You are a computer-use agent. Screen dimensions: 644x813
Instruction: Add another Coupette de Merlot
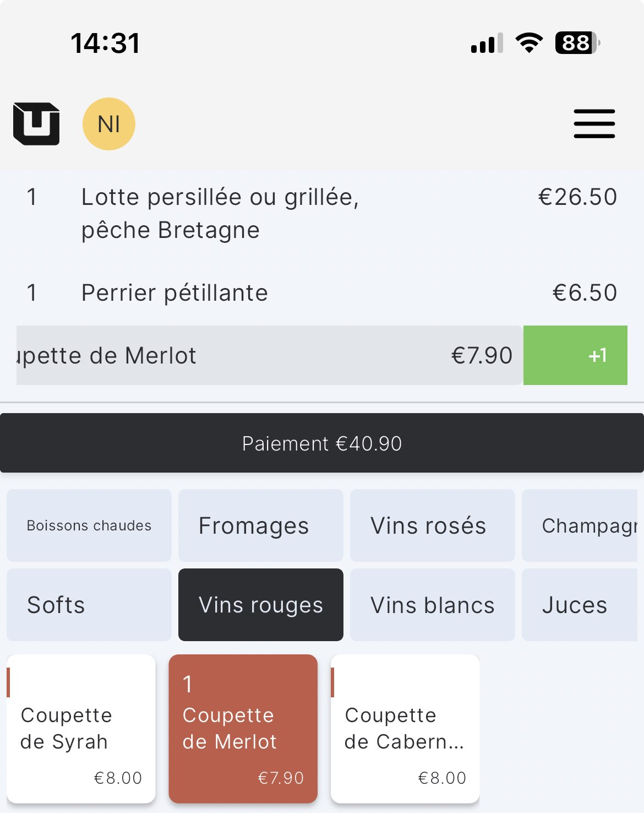tap(243, 729)
